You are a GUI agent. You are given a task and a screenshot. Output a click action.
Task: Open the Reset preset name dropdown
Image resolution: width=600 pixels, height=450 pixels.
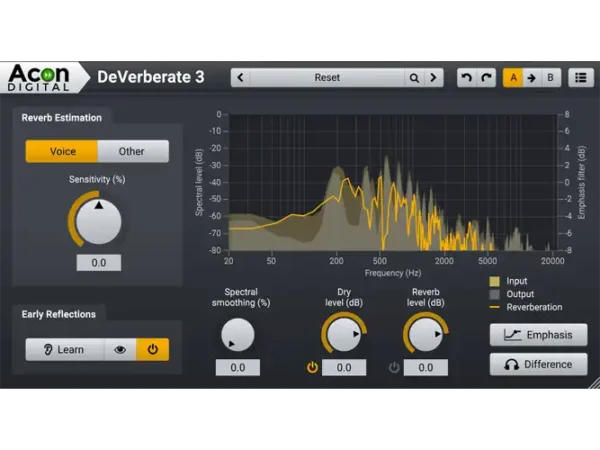(x=327, y=78)
